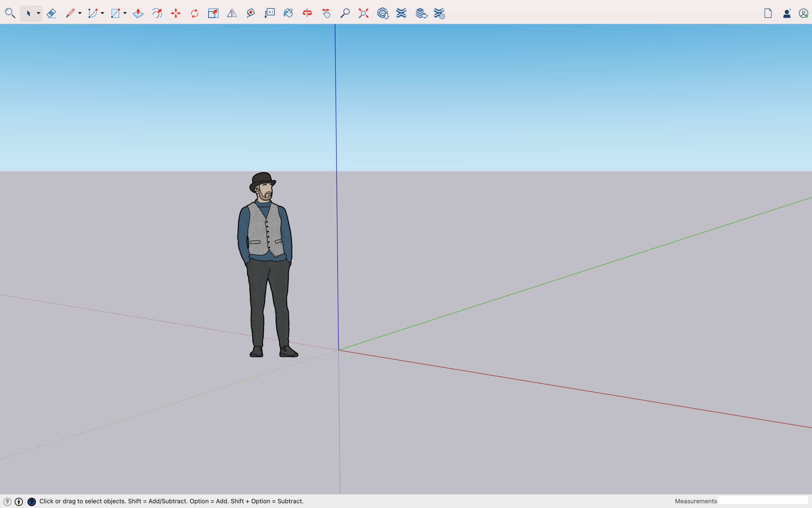Open the model credits status icon
This screenshot has width=812, height=508.
click(x=19, y=502)
